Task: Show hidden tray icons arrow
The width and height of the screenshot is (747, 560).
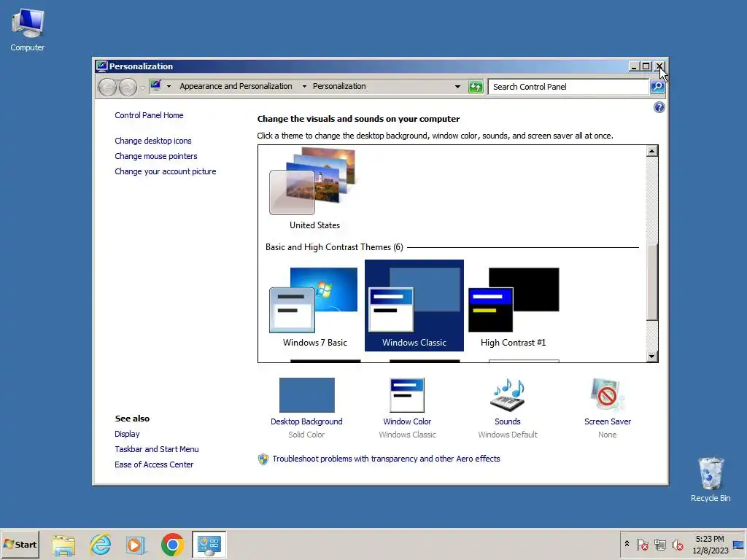Action: [x=627, y=544]
